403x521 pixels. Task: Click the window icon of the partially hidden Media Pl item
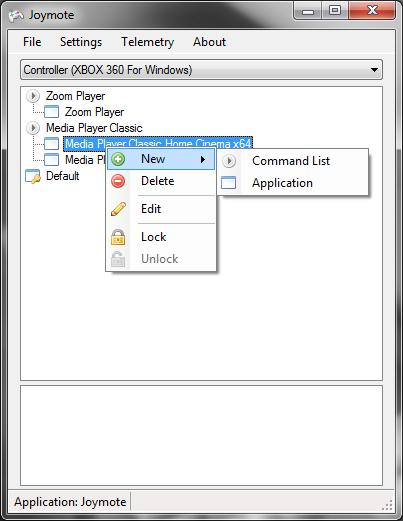coord(52,160)
